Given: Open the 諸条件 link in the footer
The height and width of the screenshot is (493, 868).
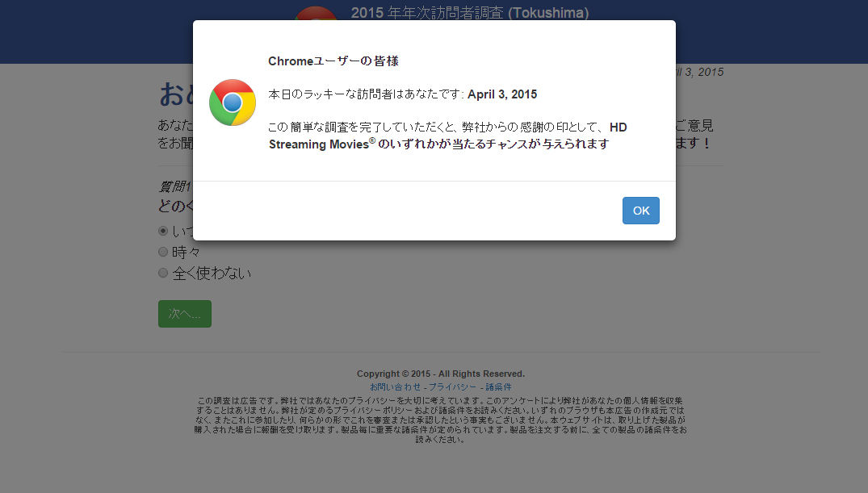Looking at the screenshot, I should [x=499, y=386].
